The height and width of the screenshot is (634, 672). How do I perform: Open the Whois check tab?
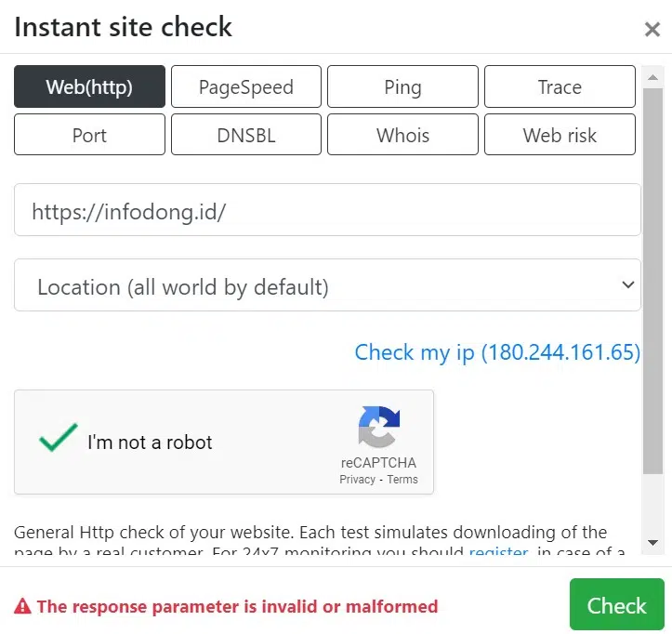[x=402, y=135]
